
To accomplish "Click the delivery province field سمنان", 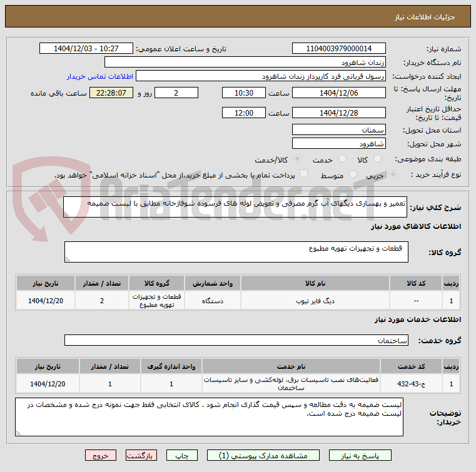I will tap(339, 129).
